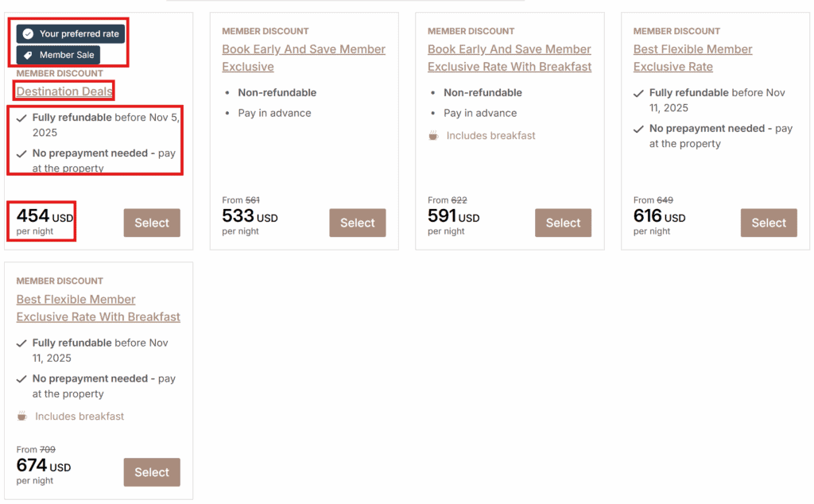Click the Your preferred rate pill
The height and width of the screenshot is (504, 814).
pos(69,33)
